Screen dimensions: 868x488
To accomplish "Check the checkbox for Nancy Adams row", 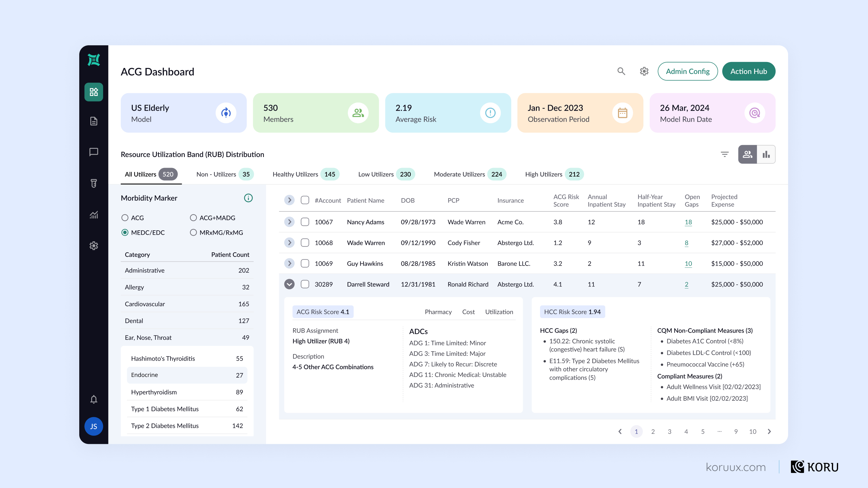I will point(305,222).
